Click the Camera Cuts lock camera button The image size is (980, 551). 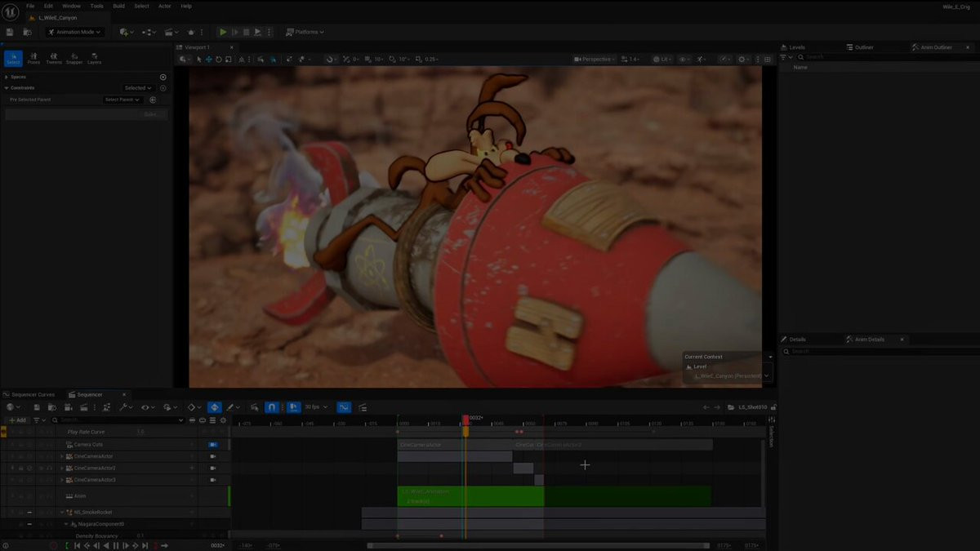(212, 444)
